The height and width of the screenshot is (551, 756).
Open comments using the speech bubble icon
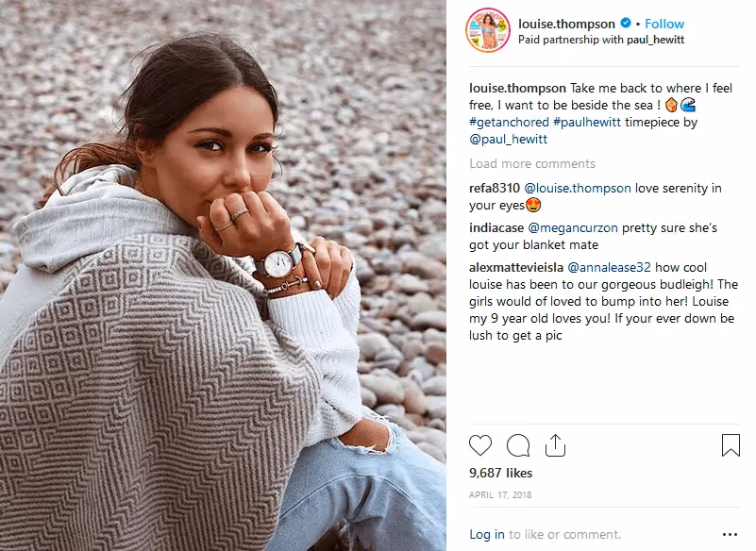click(517, 445)
